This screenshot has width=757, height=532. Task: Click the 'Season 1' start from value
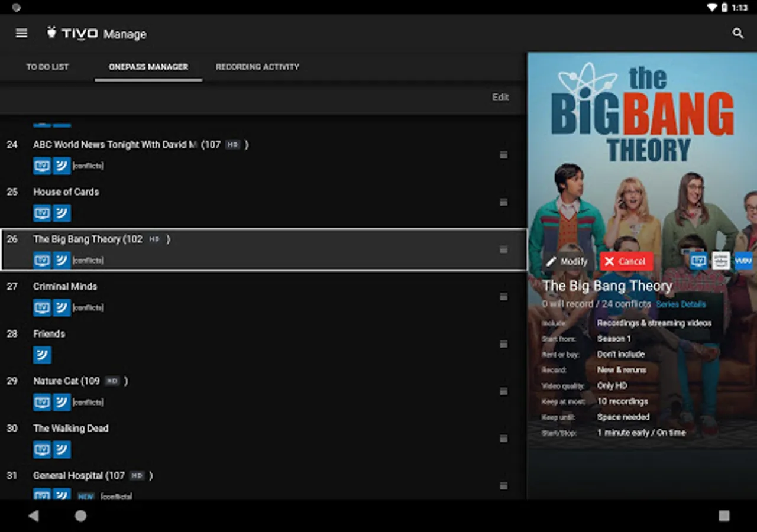pos(614,339)
